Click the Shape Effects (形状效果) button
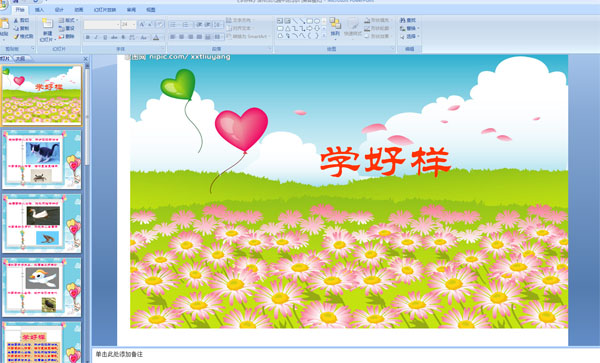 coord(377,36)
